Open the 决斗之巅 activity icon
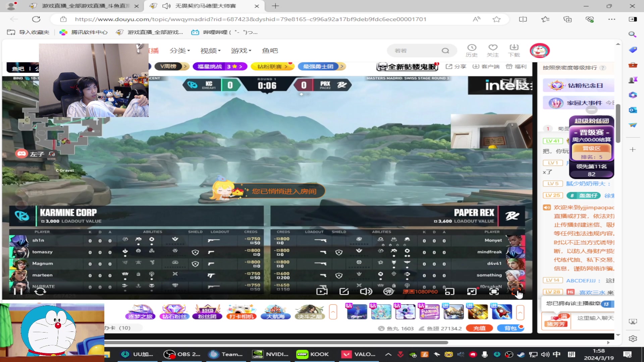The image size is (644, 362). point(310,312)
